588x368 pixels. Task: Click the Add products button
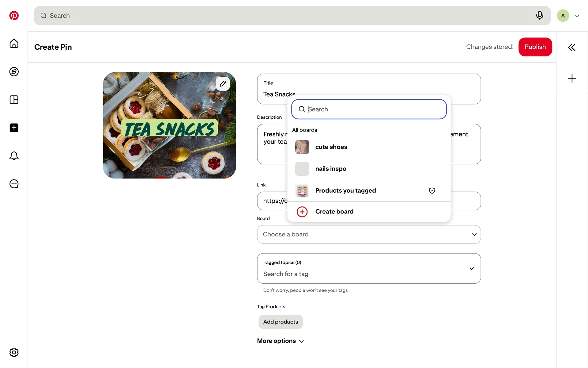coord(281,322)
